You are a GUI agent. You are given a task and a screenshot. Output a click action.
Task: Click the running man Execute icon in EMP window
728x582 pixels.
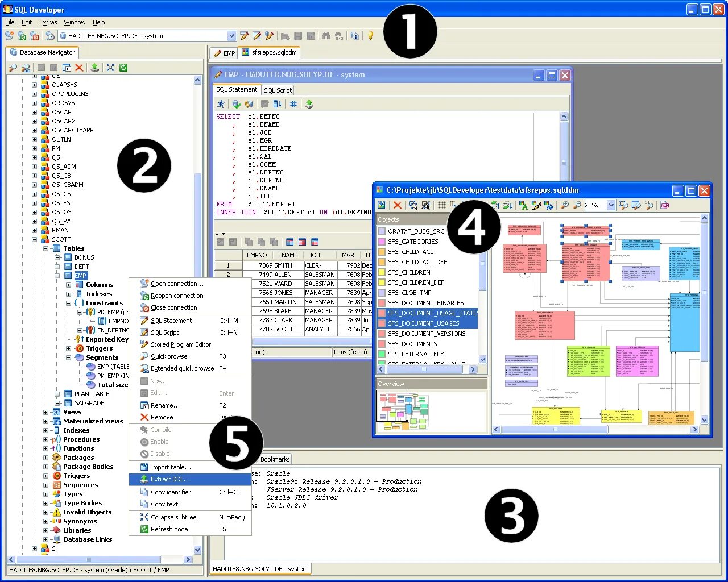point(221,104)
